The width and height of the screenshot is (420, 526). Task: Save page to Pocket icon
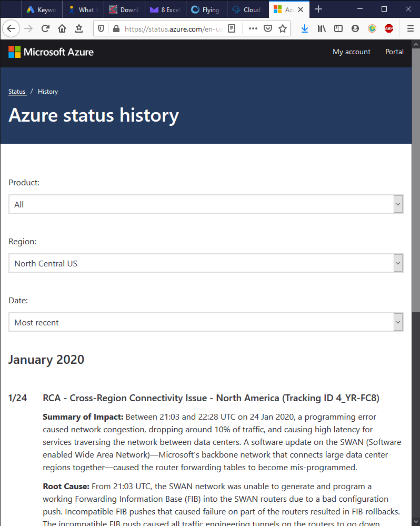[268, 28]
